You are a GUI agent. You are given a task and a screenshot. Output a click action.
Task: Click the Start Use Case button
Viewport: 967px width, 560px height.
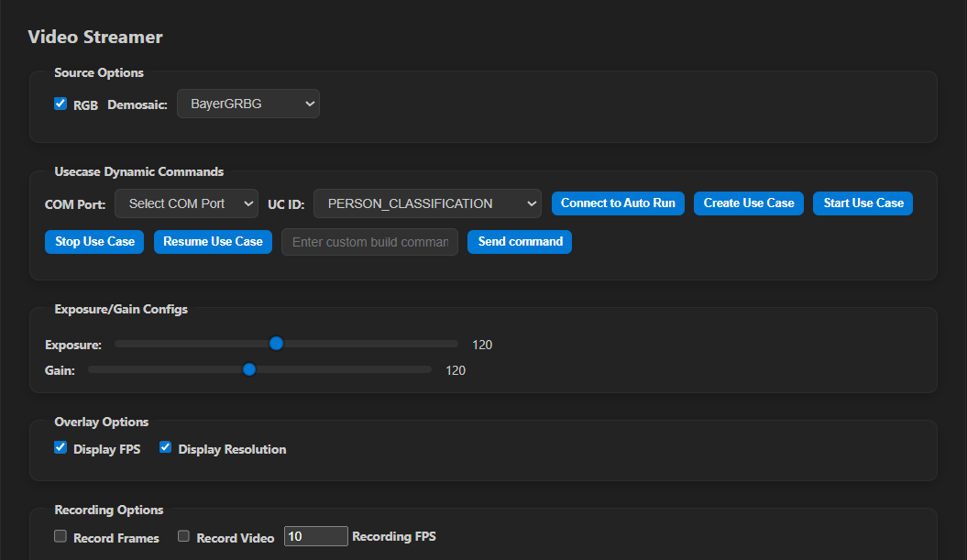[x=863, y=203]
